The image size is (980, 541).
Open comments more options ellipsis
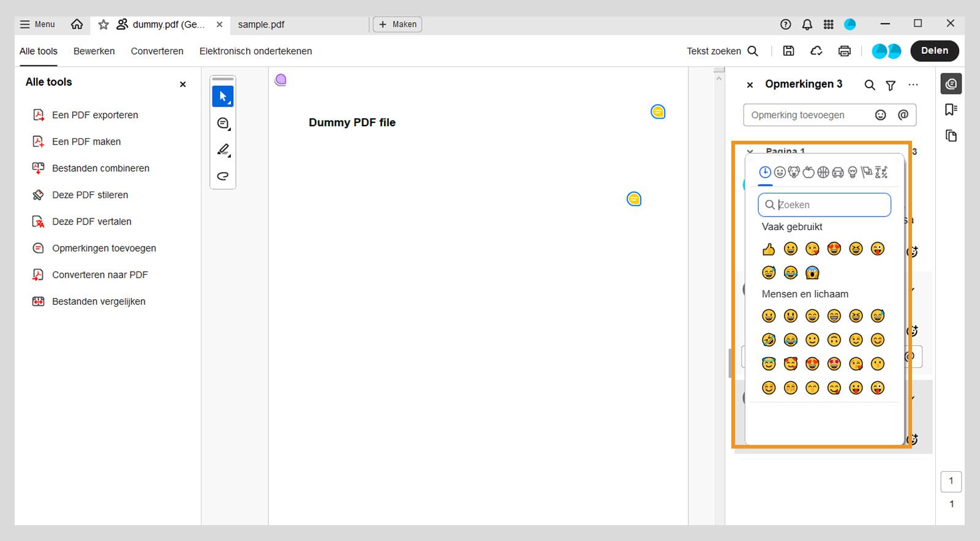pos(913,85)
